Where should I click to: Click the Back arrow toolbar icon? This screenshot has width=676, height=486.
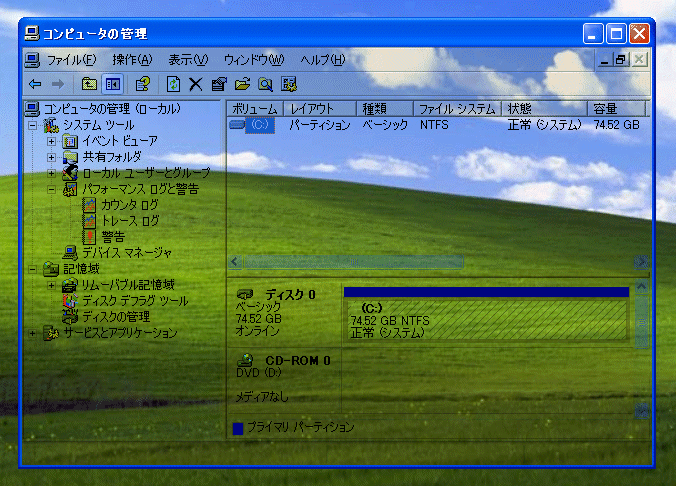click(x=35, y=84)
